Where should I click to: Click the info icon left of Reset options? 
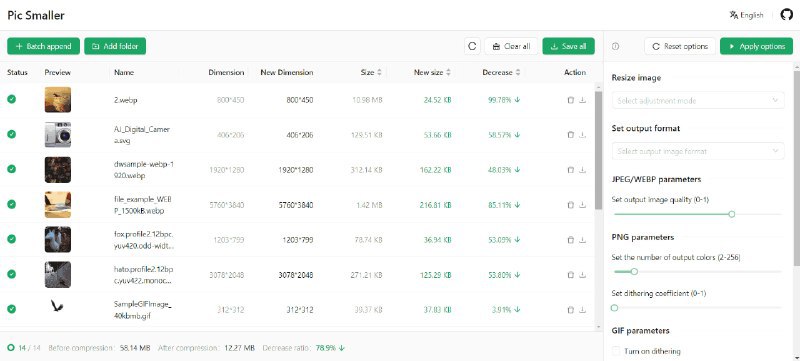(615, 46)
